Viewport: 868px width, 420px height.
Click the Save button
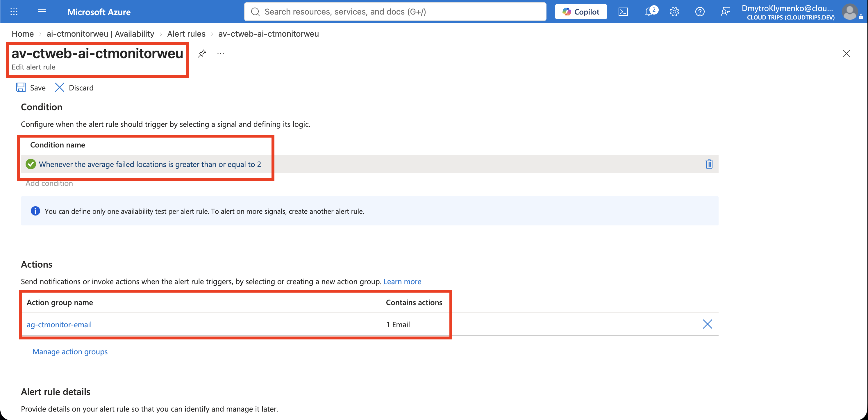click(31, 88)
